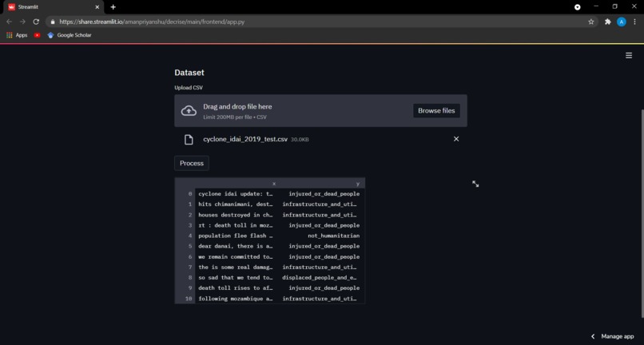Select the 'hits chimanimani' cell
Viewport: 644px width, 345px height.
coord(236,204)
